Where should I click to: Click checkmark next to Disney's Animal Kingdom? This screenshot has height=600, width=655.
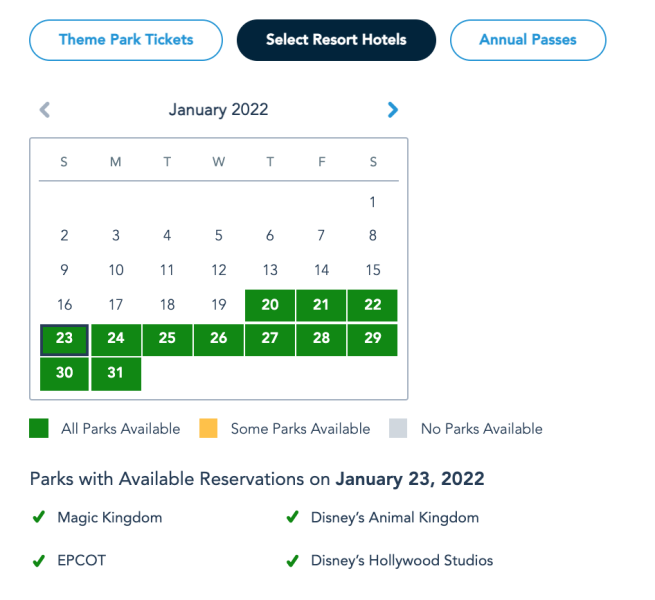pos(293,518)
